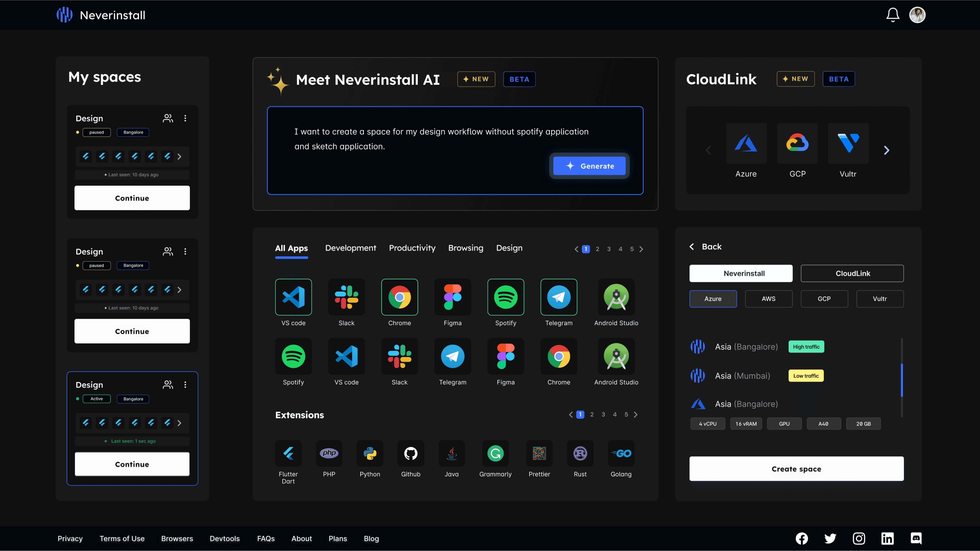Viewport: 980px width, 551px height.
Task: Open sharing on the Active Design space
Action: click(168, 385)
